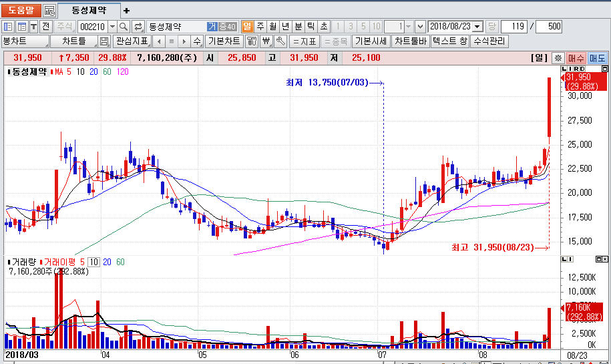Select the 동성제약 tab
Viewport: 611px width, 364px height.
89,11
